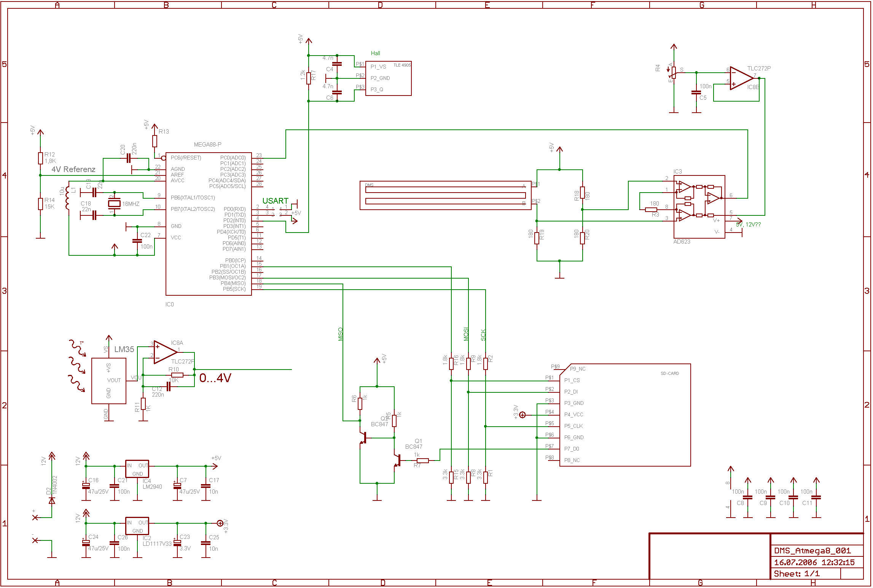Viewport: 873px width, 588px height.
Task: Select the D2 1N4002 diode
Action: [52, 500]
